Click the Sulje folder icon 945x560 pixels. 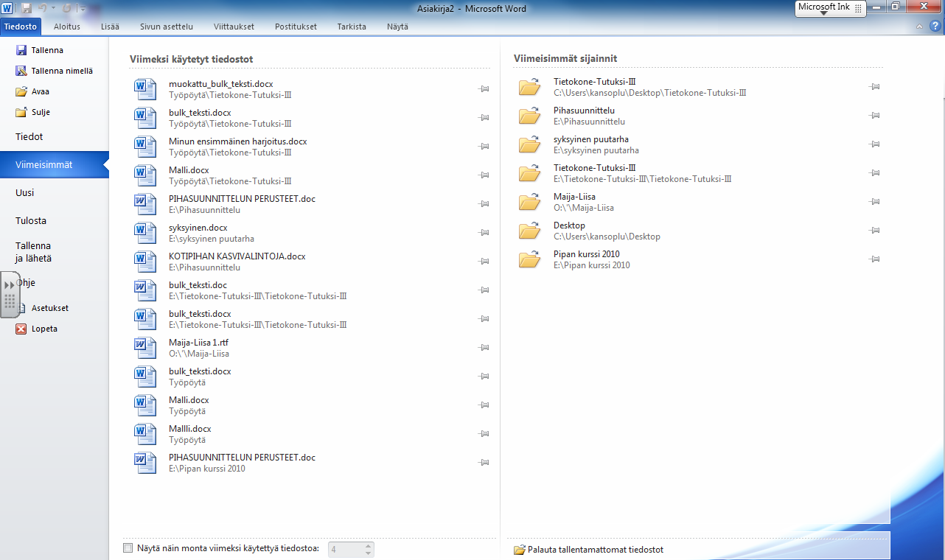click(x=21, y=112)
